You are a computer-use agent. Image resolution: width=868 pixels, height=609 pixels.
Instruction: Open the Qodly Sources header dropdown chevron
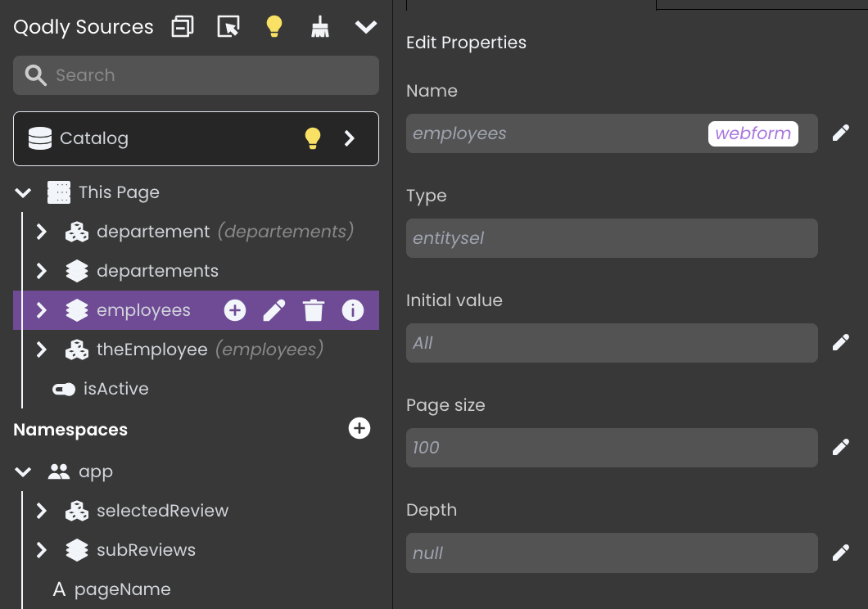point(365,27)
